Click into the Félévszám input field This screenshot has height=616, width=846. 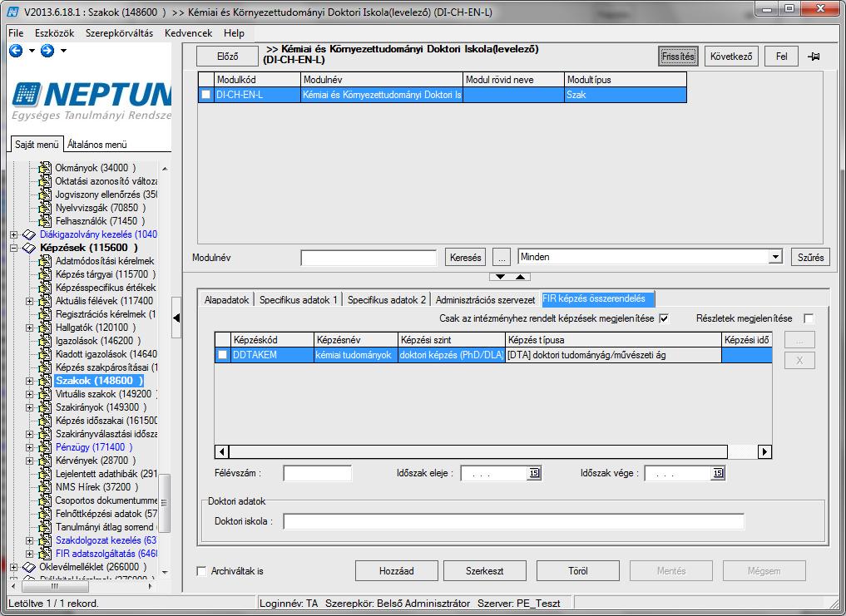coord(317,473)
